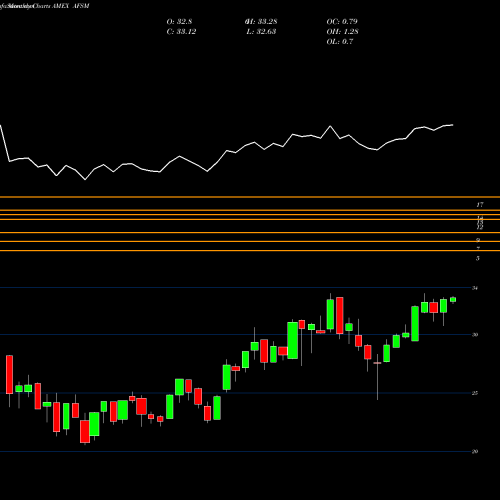This screenshot has width=500, height=500.
Task: Click the 34 price axis label
Action: coord(475,288)
